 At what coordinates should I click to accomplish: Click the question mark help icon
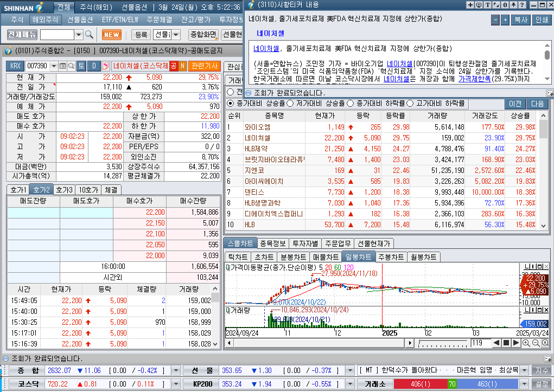tap(522, 4)
